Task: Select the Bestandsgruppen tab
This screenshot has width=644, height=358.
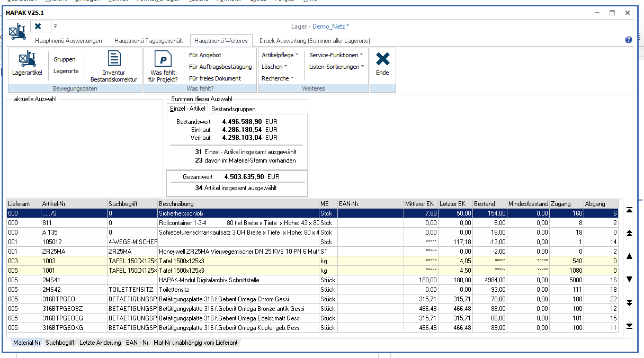Action: (233, 109)
